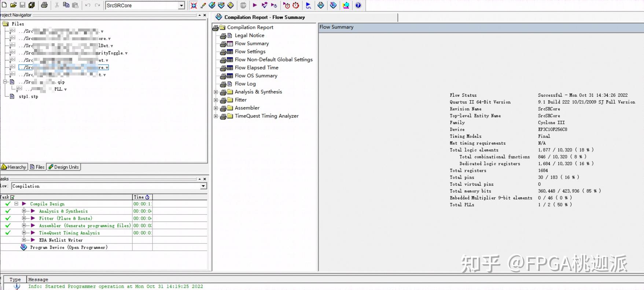Click the Program Device icon in Tasks

(x=24, y=248)
